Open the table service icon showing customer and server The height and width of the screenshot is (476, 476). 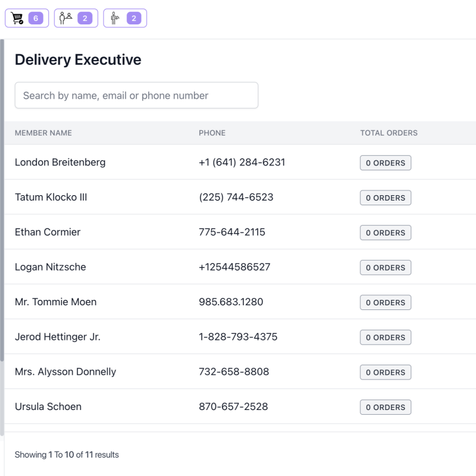point(66,18)
